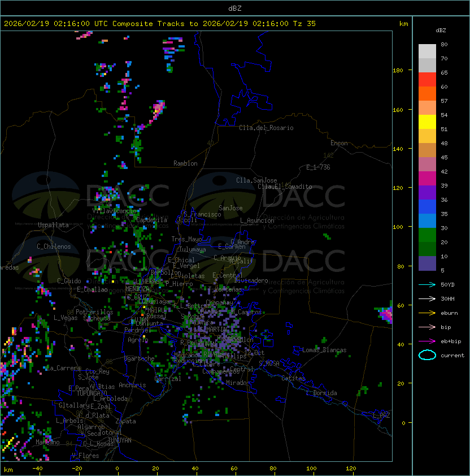Click the 'Rambion' map label
This screenshot has width=470, height=476.
tap(185, 163)
